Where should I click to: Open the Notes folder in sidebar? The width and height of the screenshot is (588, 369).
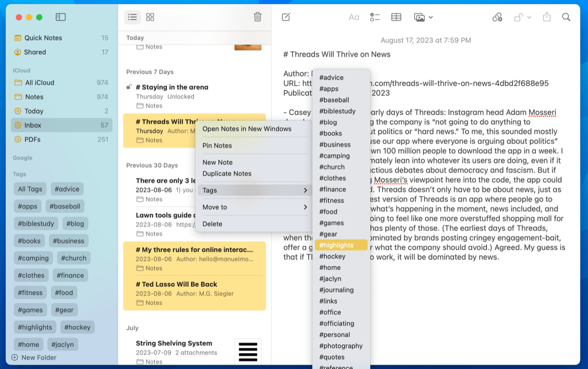(61, 97)
